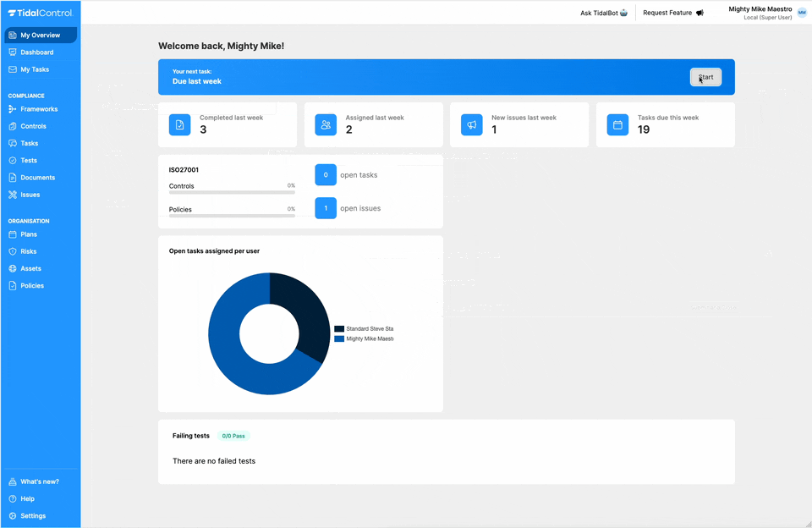The image size is (812, 528).
Task: Click the Request Feature button
Action: click(672, 12)
